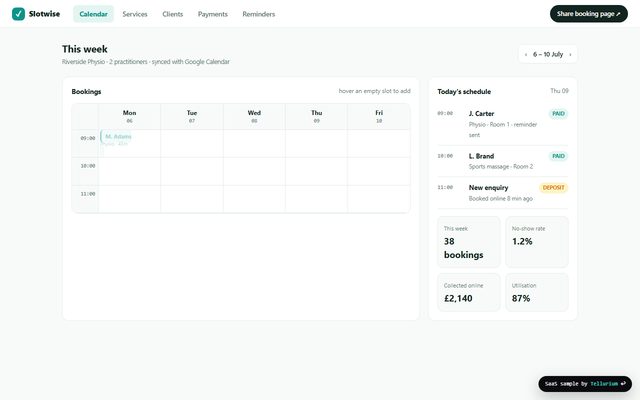Switch to the Services tab

tap(135, 14)
